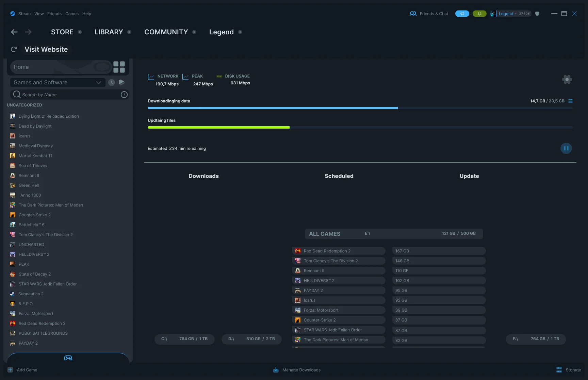Click the ALL GAMES E:\ header

394,234
